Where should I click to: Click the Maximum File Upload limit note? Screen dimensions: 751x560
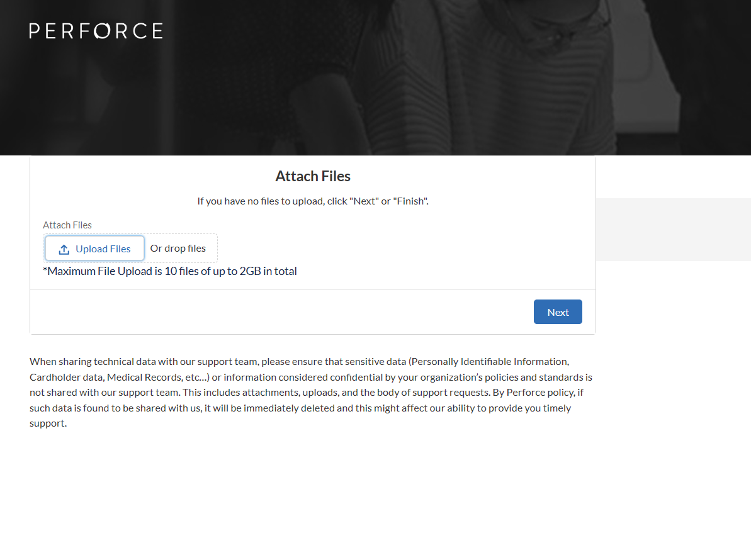tap(170, 271)
